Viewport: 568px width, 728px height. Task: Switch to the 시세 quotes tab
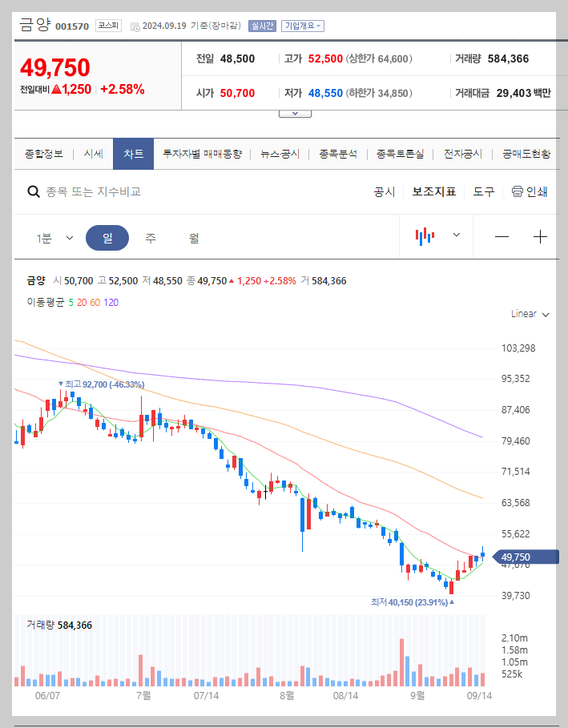[93, 153]
